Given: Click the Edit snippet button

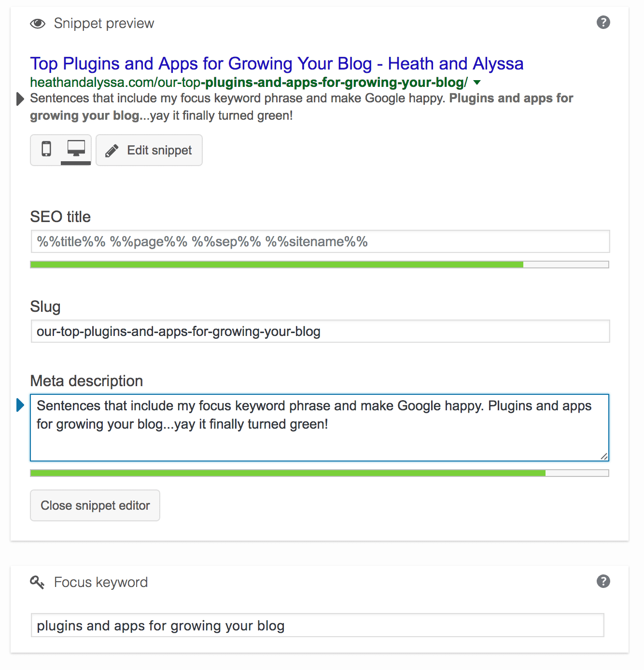Looking at the screenshot, I should [149, 150].
